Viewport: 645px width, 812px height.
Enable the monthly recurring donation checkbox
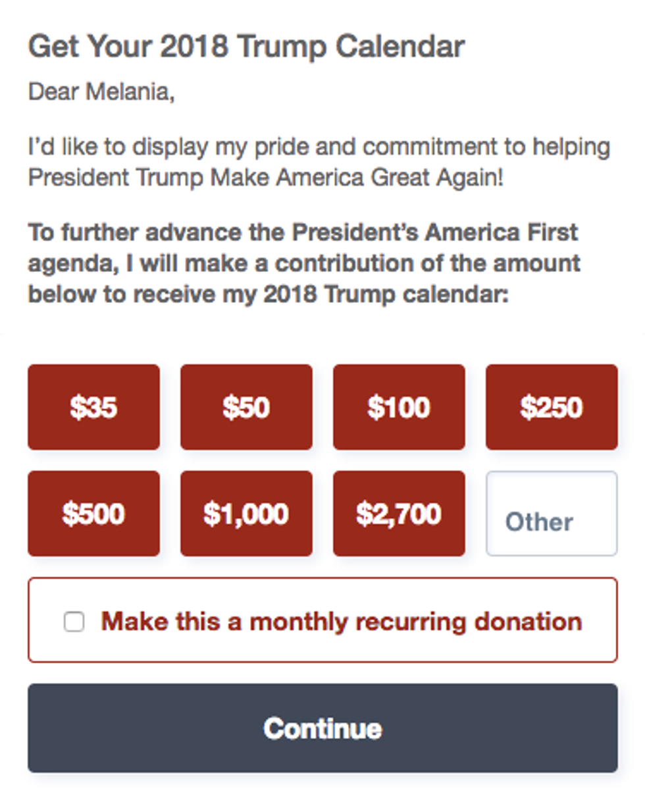click(x=74, y=621)
